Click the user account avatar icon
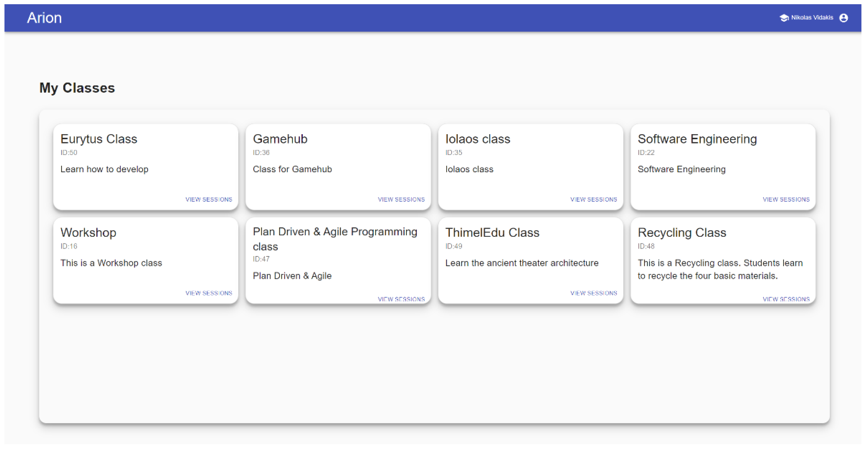Image resolution: width=868 pixels, height=451 pixels. (843, 18)
